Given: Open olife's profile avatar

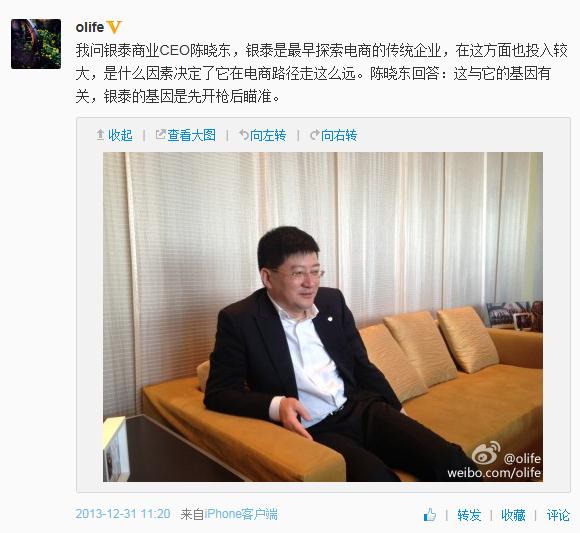Looking at the screenshot, I should (36, 44).
